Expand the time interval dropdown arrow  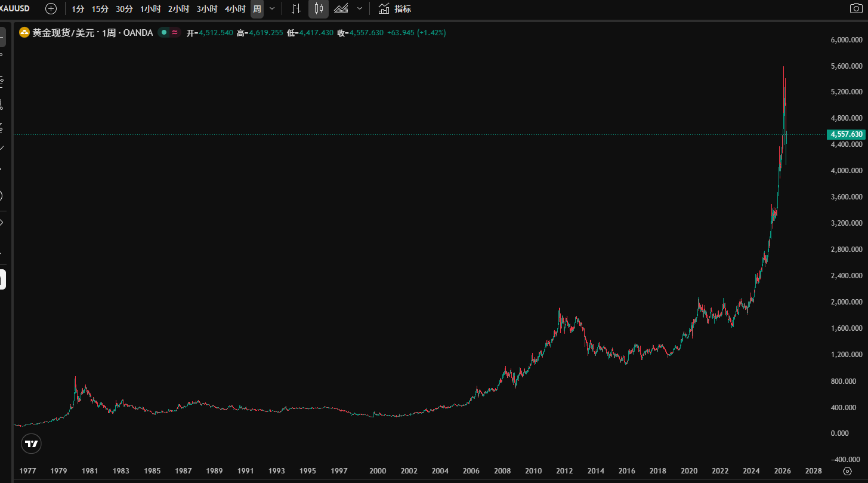coord(272,9)
